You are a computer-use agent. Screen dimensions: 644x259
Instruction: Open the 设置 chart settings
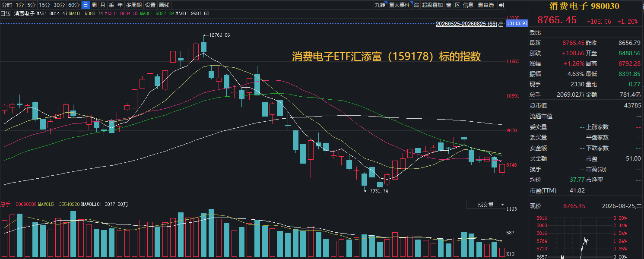[x=150, y=5]
